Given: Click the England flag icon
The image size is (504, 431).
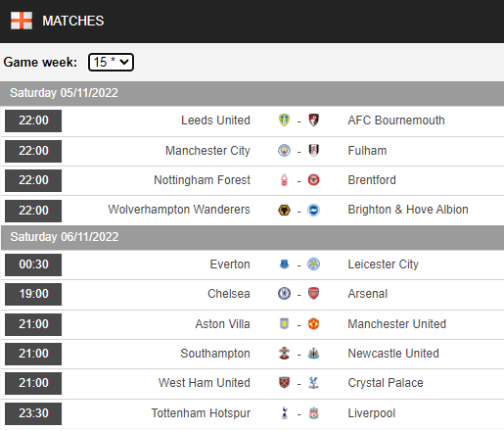Looking at the screenshot, I should tap(22, 21).
